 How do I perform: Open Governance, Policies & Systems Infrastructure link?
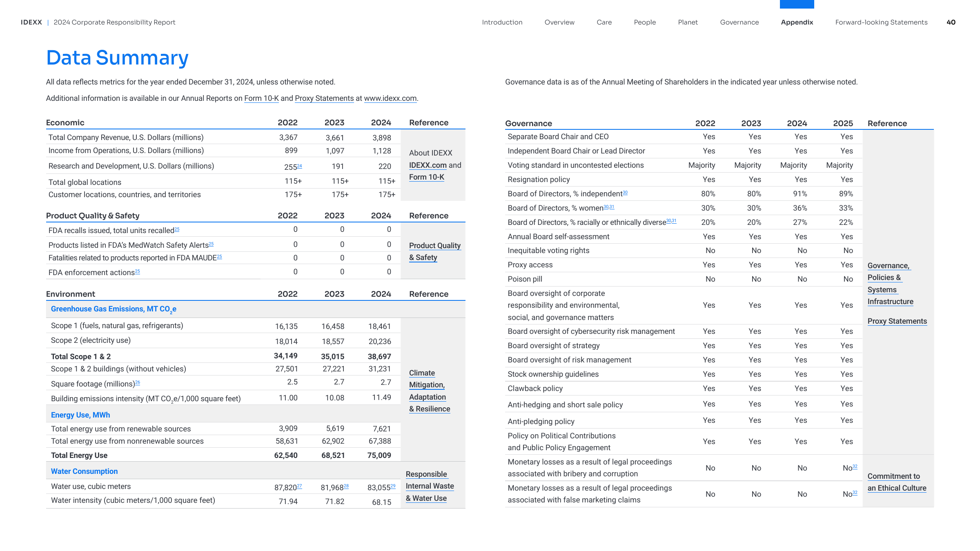point(890,284)
